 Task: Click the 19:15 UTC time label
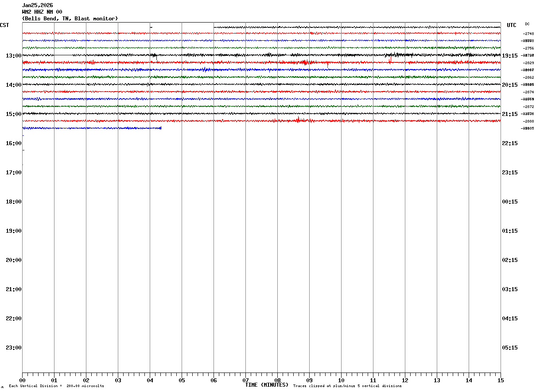(510, 56)
